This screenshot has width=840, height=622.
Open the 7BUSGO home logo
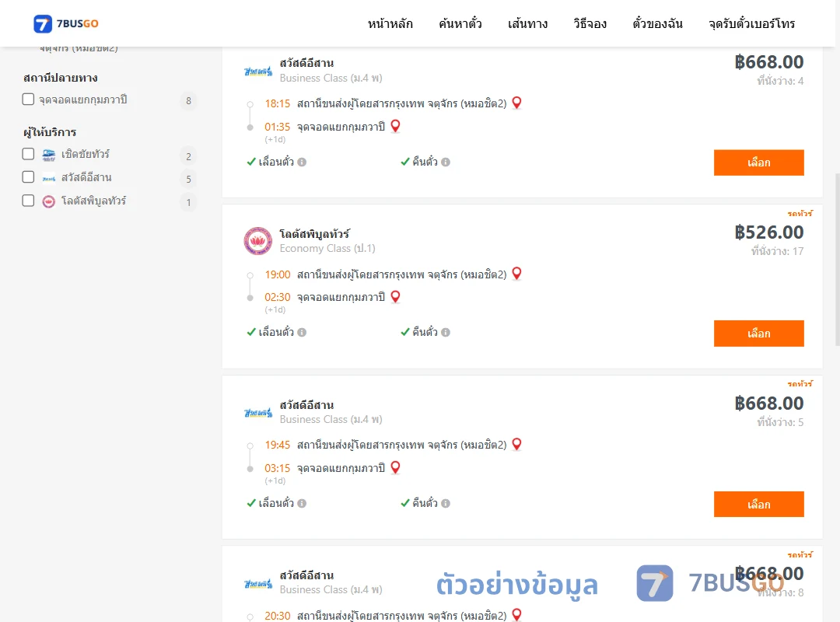(x=66, y=23)
